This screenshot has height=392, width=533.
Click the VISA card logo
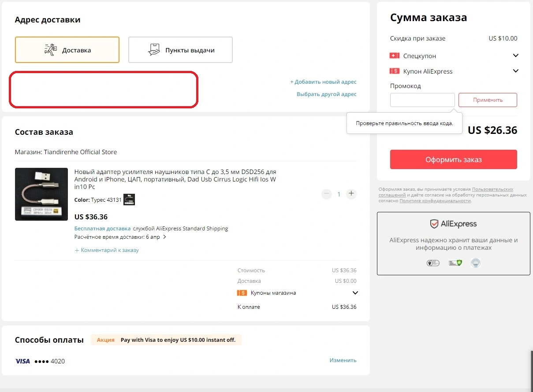pos(22,361)
